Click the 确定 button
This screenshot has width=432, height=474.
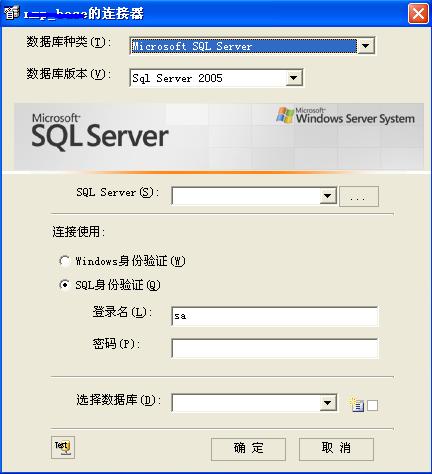(x=248, y=449)
